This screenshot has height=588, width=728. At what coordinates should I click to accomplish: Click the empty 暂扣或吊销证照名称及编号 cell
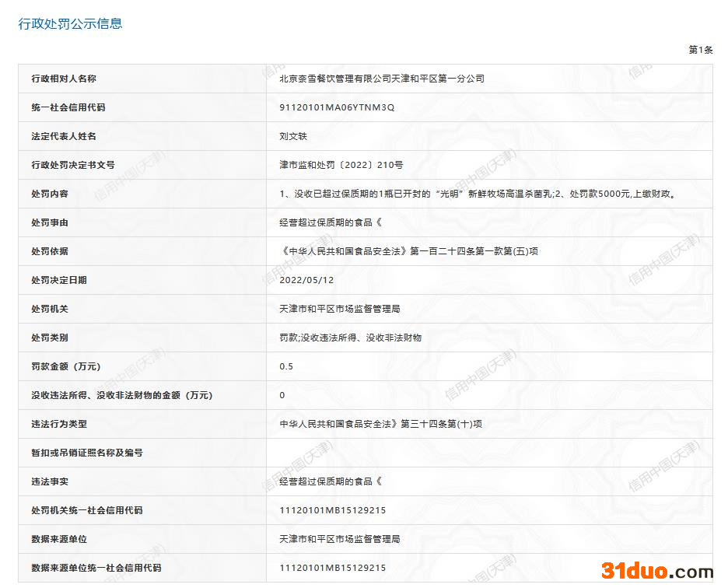pos(488,453)
